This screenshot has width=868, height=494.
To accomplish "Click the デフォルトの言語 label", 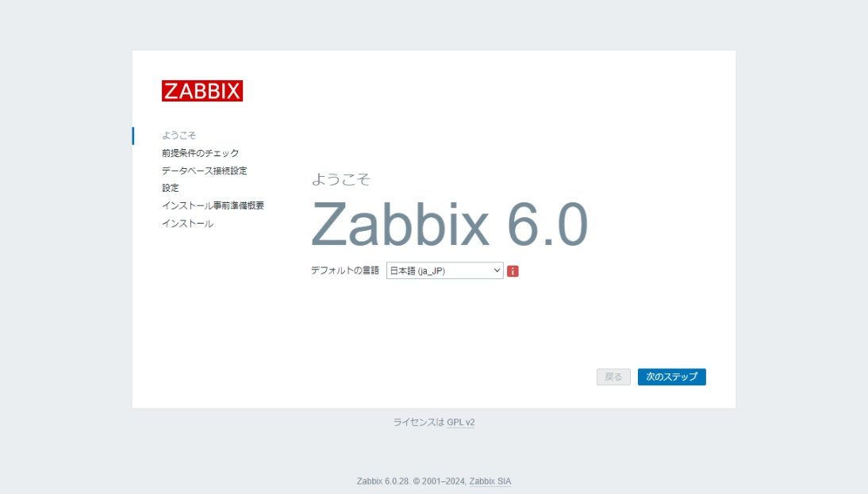I will 345,270.
